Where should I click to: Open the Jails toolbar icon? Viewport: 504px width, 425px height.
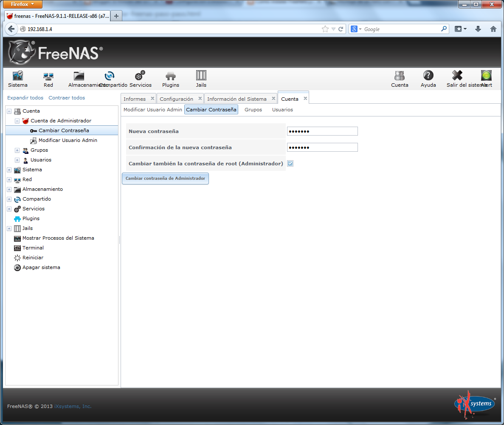click(x=200, y=79)
